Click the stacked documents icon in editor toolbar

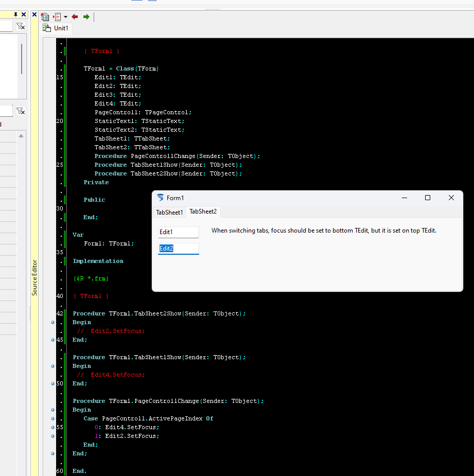point(45,16)
